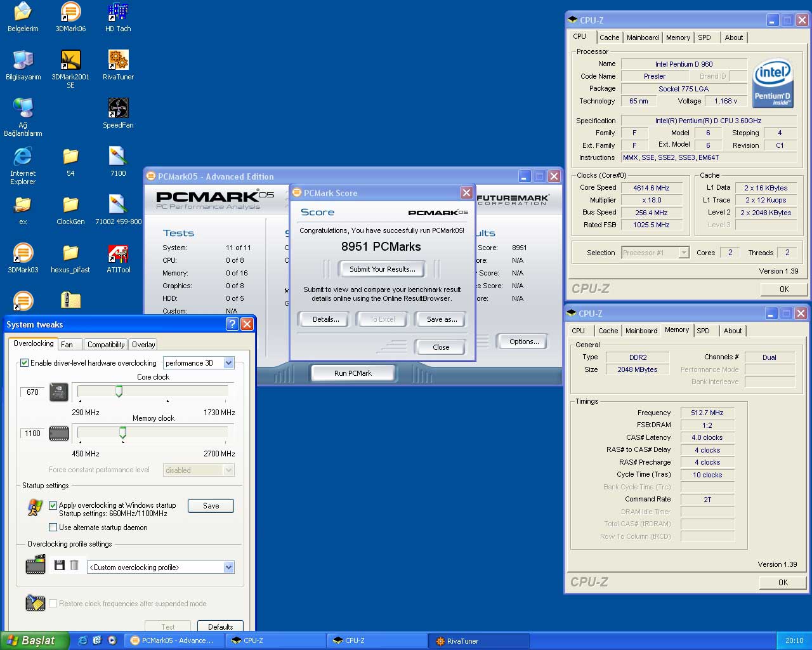The height and width of the screenshot is (650, 812).
Task: Click the Core Speed value 4614.6 MHz
Action: click(652, 188)
